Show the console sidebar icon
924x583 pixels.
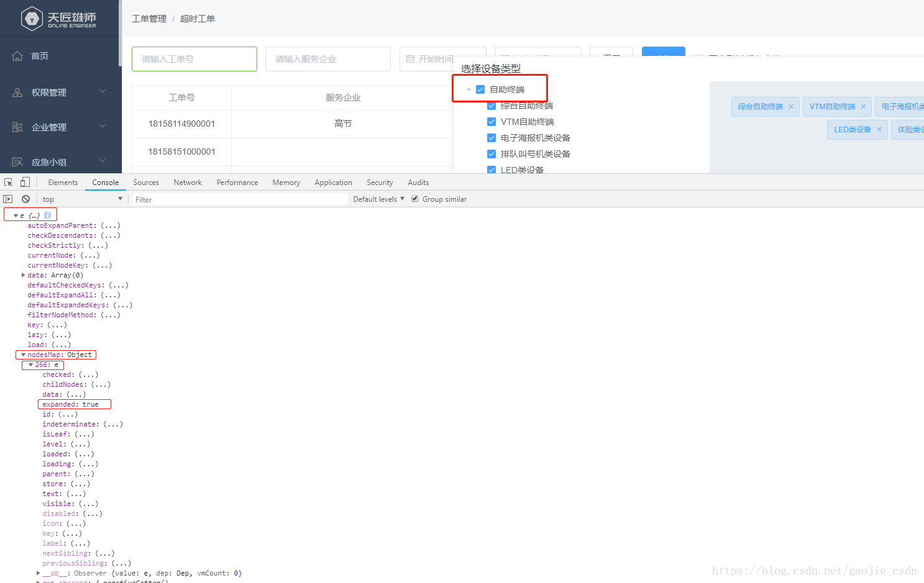[x=8, y=199]
